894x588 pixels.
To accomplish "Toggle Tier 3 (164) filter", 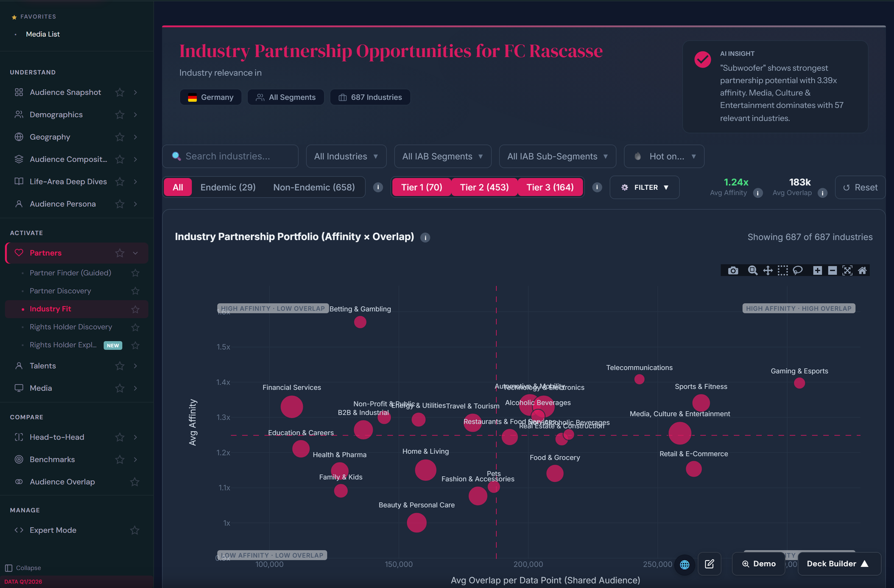I will pos(550,187).
